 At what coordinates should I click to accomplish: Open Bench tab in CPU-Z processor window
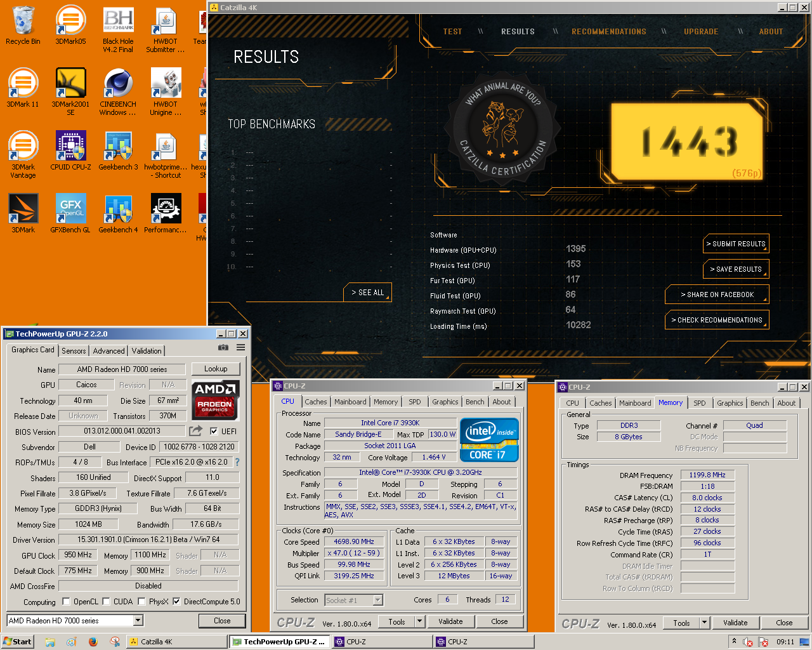(475, 402)
